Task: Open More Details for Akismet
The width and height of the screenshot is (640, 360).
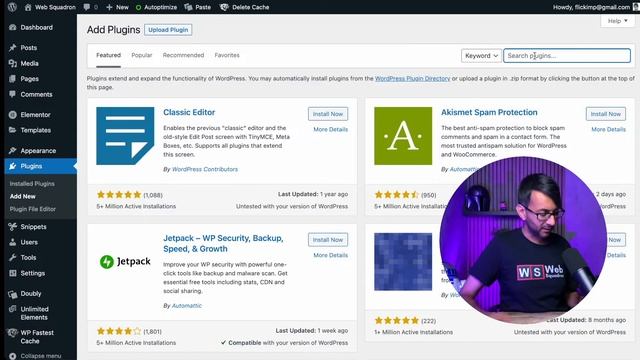Action: [609, 129]
